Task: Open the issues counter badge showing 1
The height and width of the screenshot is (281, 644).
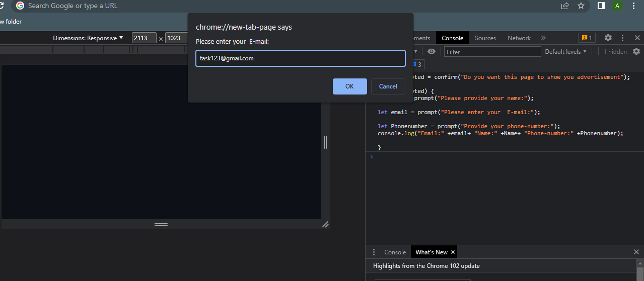Action: pos(587,38)
